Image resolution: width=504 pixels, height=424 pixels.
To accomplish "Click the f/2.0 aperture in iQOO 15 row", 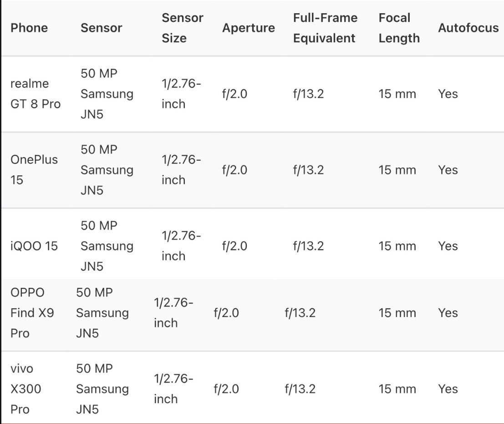I will tap(234, 246).
